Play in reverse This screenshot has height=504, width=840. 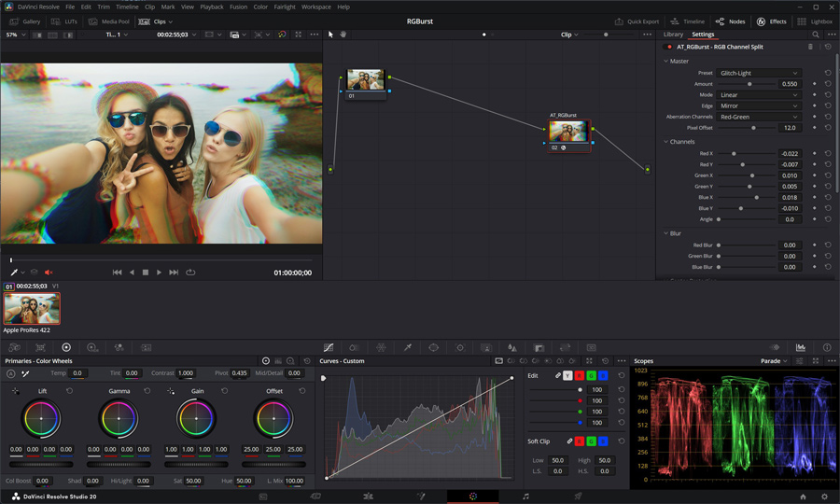[132, 273]
